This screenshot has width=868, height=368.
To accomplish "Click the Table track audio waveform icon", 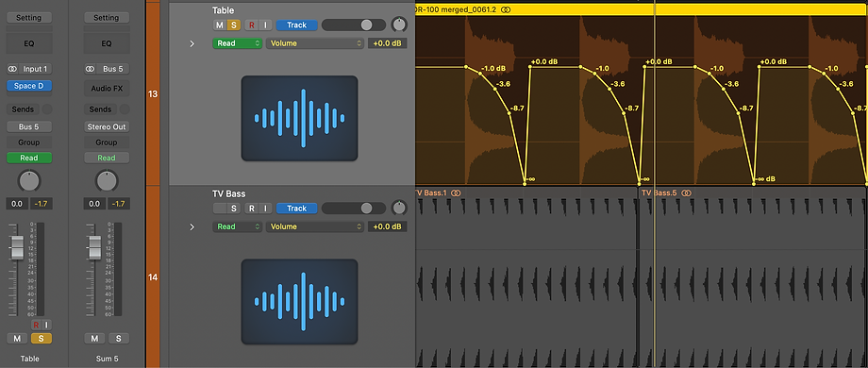I will [299, 119].
